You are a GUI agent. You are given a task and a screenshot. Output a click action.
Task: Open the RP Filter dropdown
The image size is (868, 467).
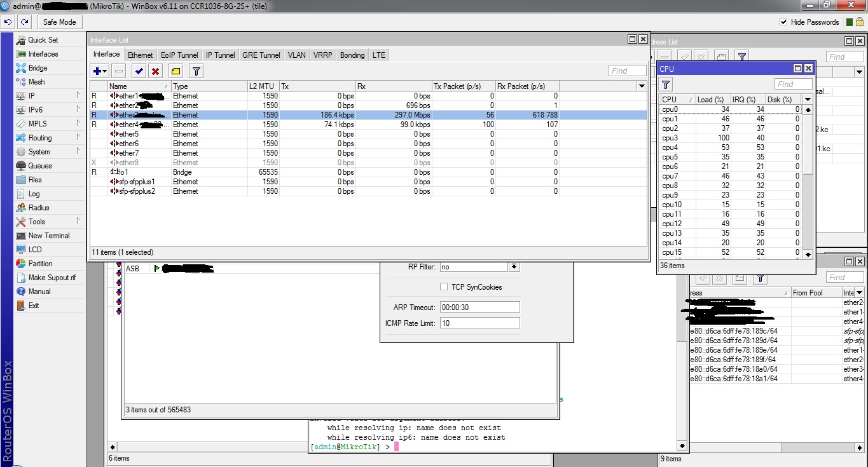(x=514, y=266)
